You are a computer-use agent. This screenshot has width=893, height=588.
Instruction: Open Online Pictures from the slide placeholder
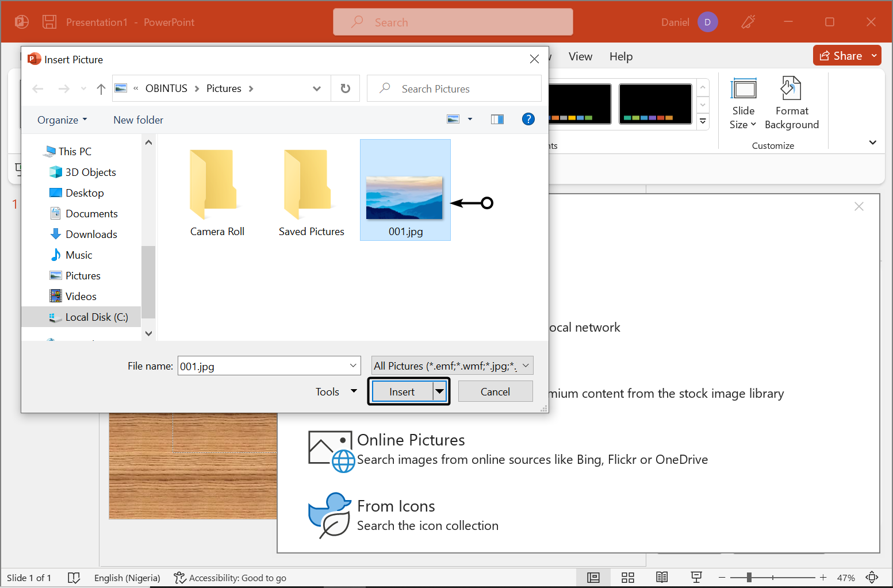click(x=411, y=440)
